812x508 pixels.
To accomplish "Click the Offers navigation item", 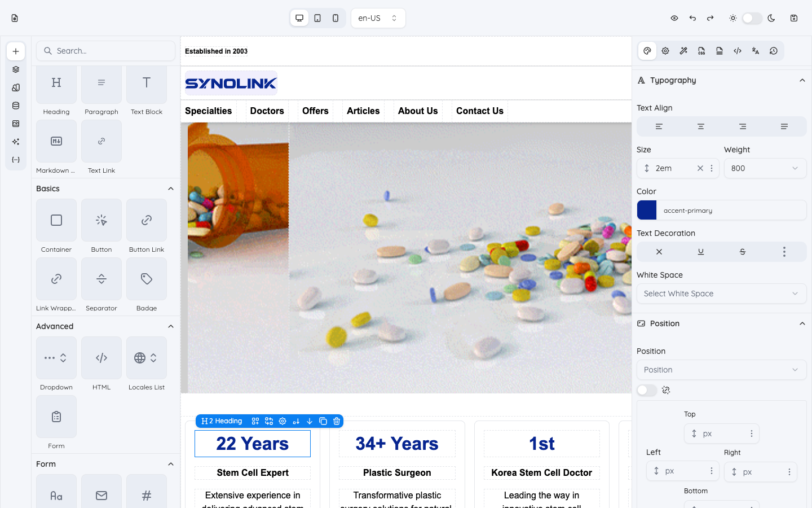I will (x=315, y=111).
